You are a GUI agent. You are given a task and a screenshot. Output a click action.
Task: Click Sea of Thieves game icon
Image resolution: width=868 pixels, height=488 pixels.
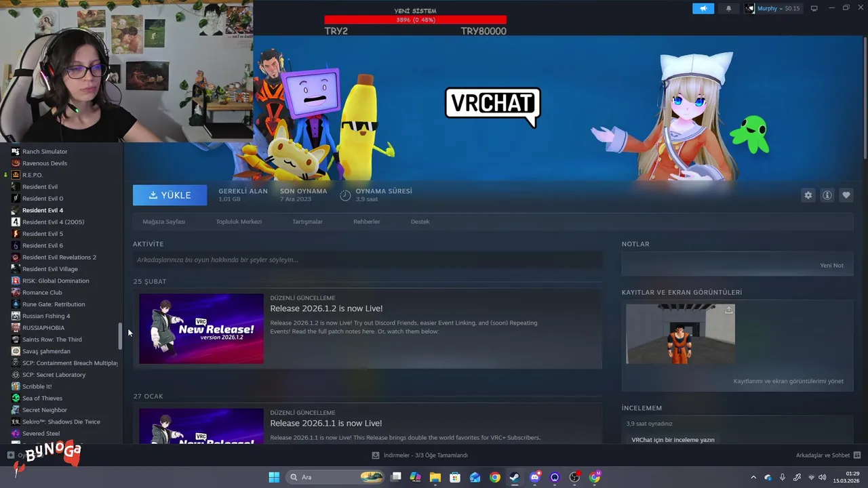(16, 399)
